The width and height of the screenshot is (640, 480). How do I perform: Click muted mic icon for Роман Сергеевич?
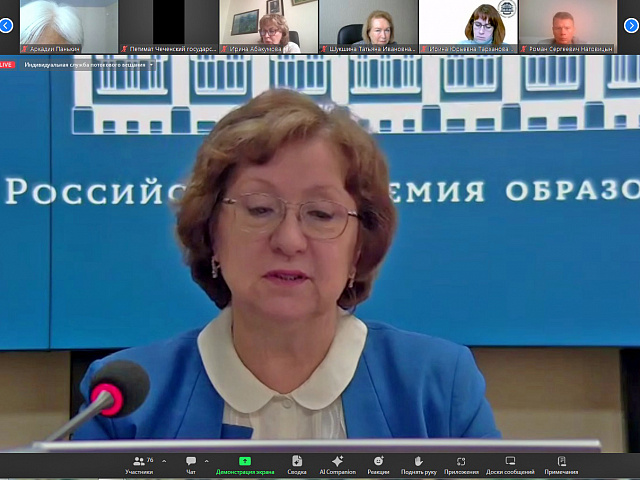[x=524, y=49]
